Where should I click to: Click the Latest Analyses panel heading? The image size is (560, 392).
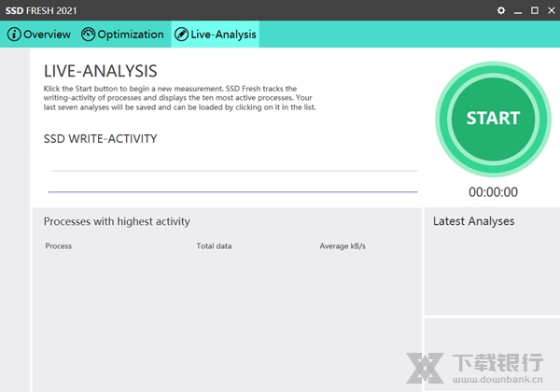(473, 221)
